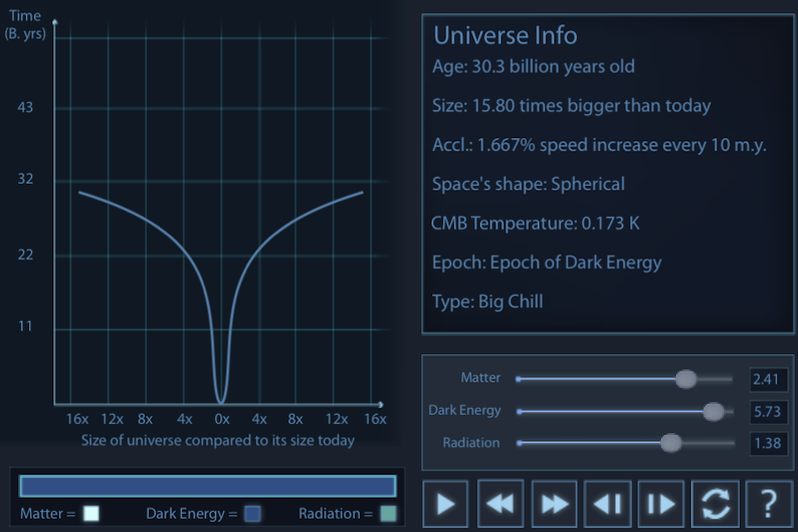Viewport: 798px width, 532px height.
Task: Click the 'Type: Big Chill' text
Action: point(488,302)
